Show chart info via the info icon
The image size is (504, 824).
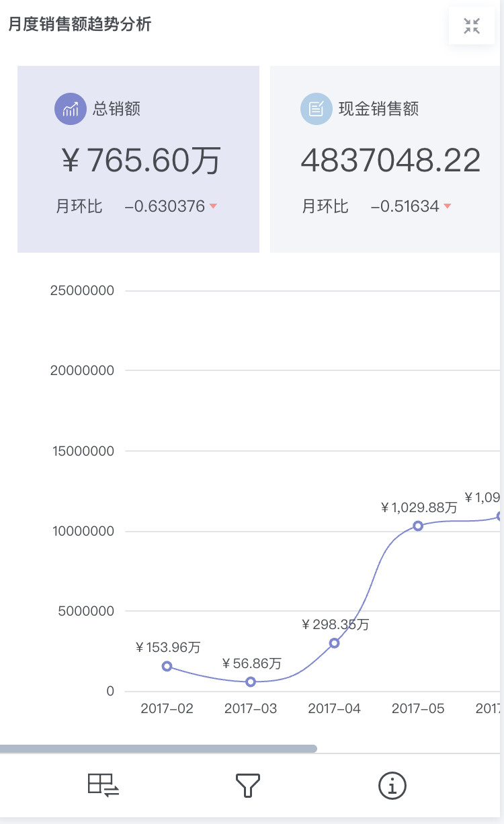coord(392,785)
